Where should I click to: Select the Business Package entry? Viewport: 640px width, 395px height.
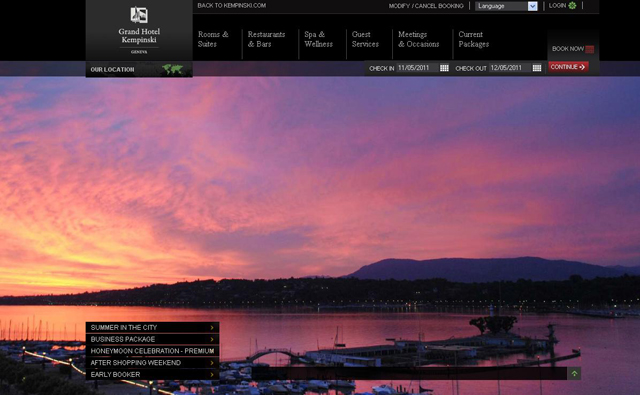(x=152, y=340)
